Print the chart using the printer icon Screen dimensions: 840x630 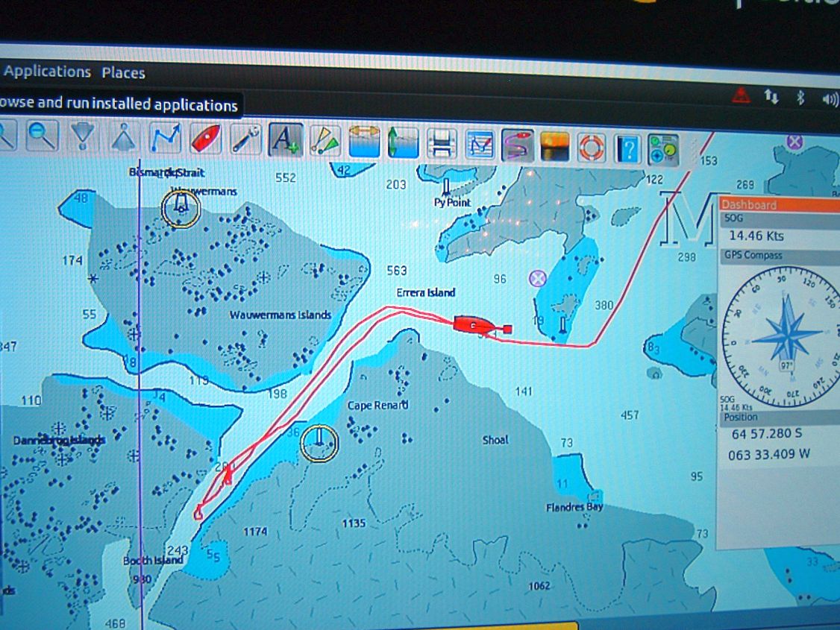tap(442, 144)
